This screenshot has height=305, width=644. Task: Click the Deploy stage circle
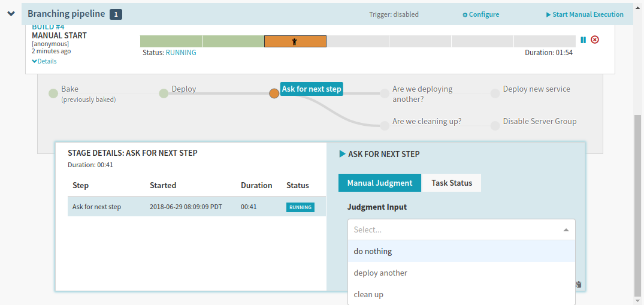(164, 93)
